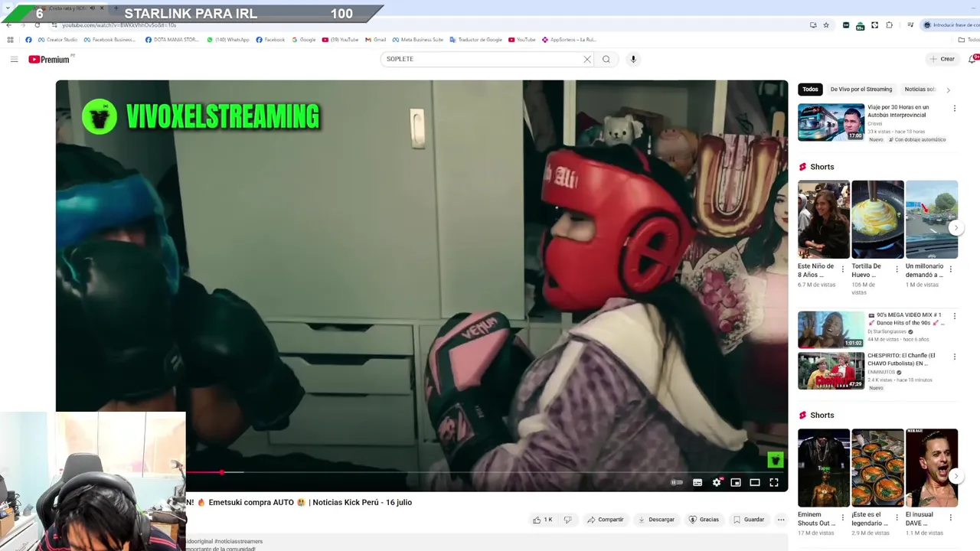Image resolution: width=980 pixels, height=551 pixels.
Task: Show next shorts in the first Shorts row
Action: coord(955,227)
